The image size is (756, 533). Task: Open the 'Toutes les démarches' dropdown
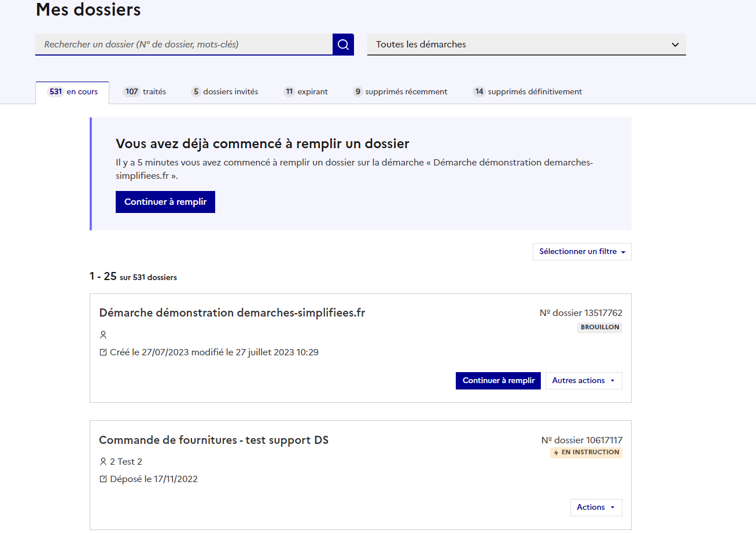click(526, 45)
